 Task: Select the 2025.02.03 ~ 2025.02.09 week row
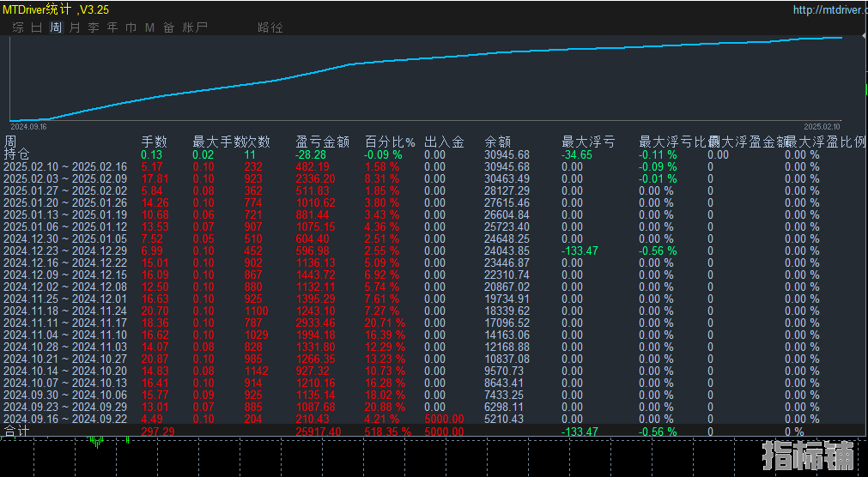64,178
